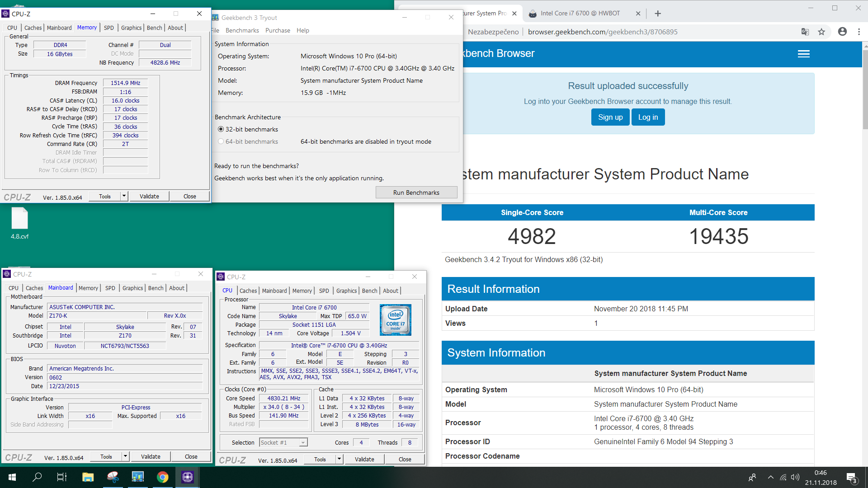Select the 32-bit benchmarks radio button

point(221,129)
